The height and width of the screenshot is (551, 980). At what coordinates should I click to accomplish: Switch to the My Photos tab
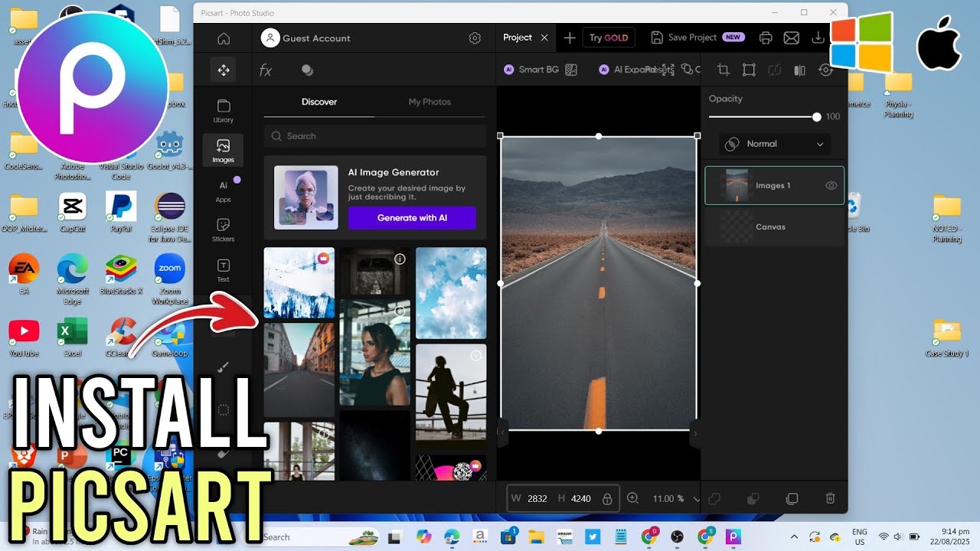(x=430, y=102)
